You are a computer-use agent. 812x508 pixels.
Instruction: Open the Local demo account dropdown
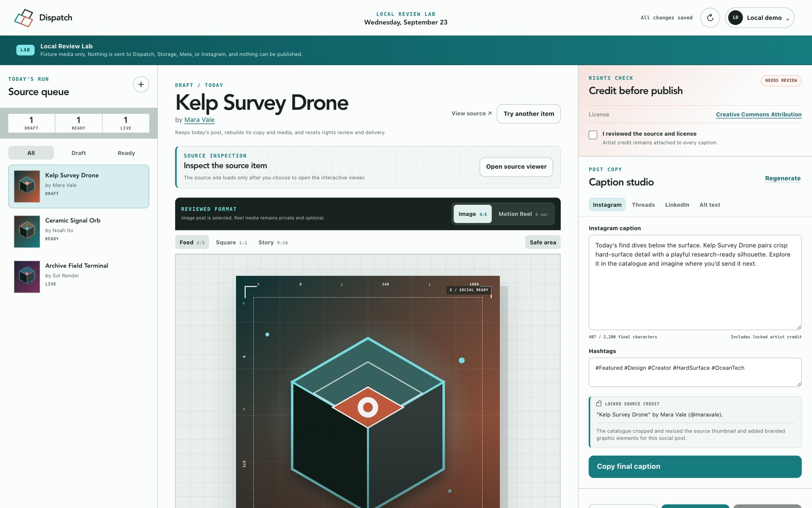tap(760, 18)
